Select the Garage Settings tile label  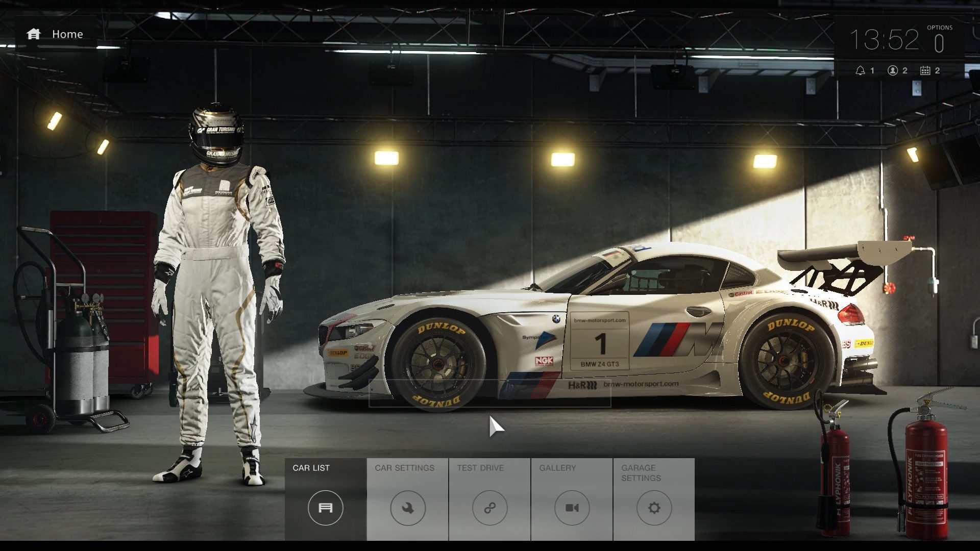tap(641, 473)
